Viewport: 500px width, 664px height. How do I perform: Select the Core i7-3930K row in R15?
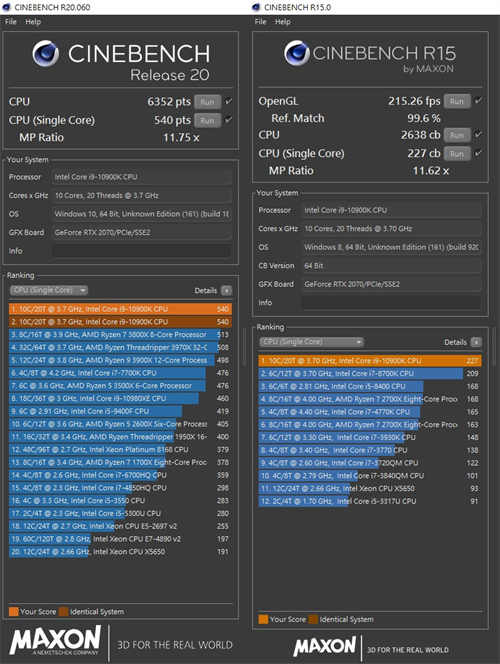370,437
